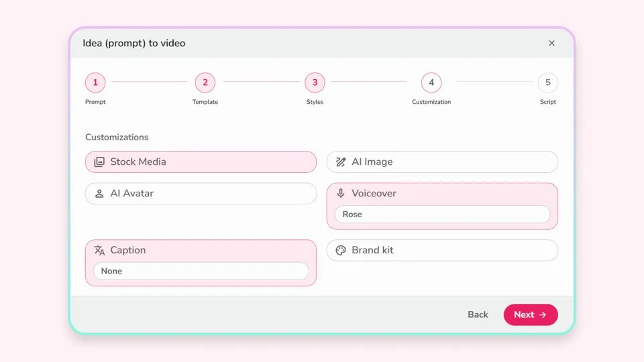Toggle the Stock Media option
The image size is (644, 362).
click(x=201, y=162)
